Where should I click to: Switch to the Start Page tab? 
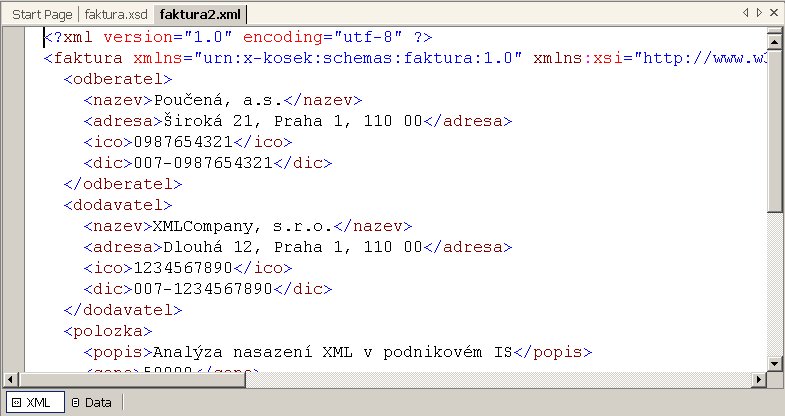[43, 15]
